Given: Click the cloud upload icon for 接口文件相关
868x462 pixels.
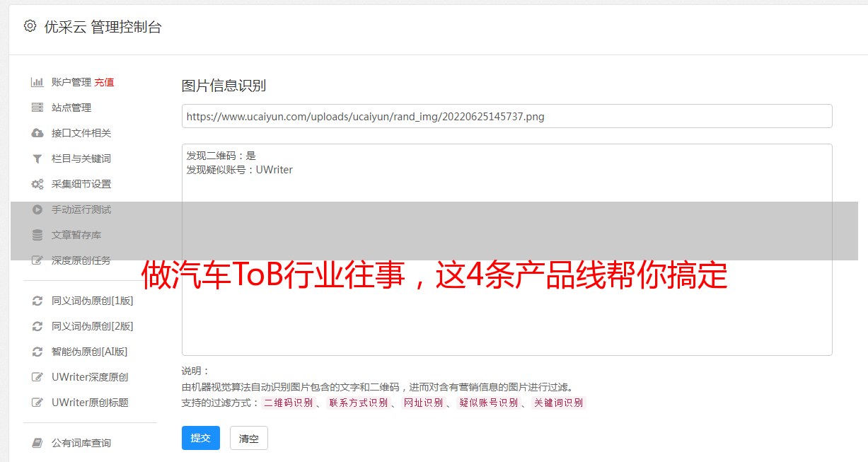Looking at the screenshot, I should (37, 133).
